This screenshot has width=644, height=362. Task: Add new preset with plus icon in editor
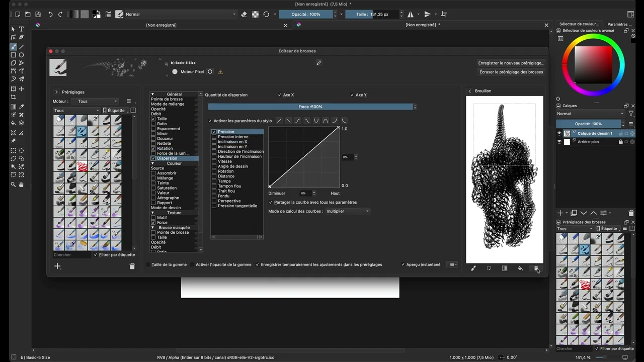tap(57, 266)
